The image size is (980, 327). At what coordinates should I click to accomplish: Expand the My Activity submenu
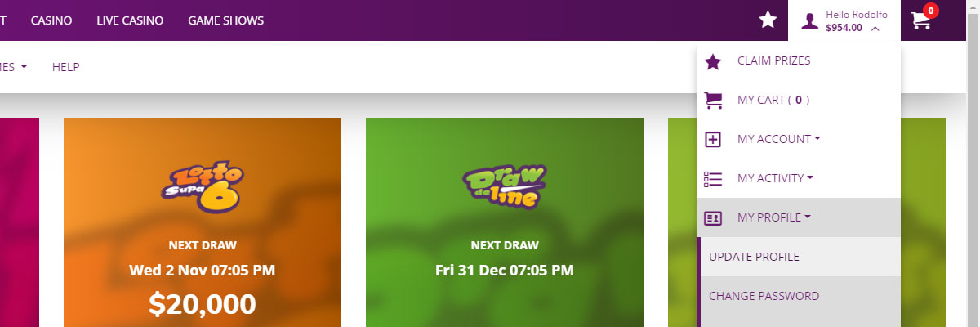(x=799, y=178)
